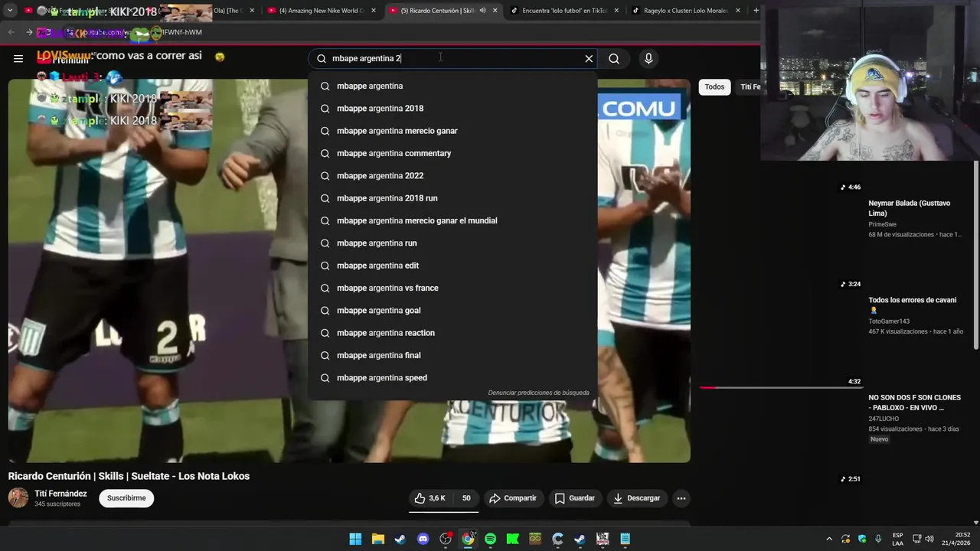This screenshot has width=980, height=551.
Task: Open Google Chrome from the taskbar
Action: point(468,539)
